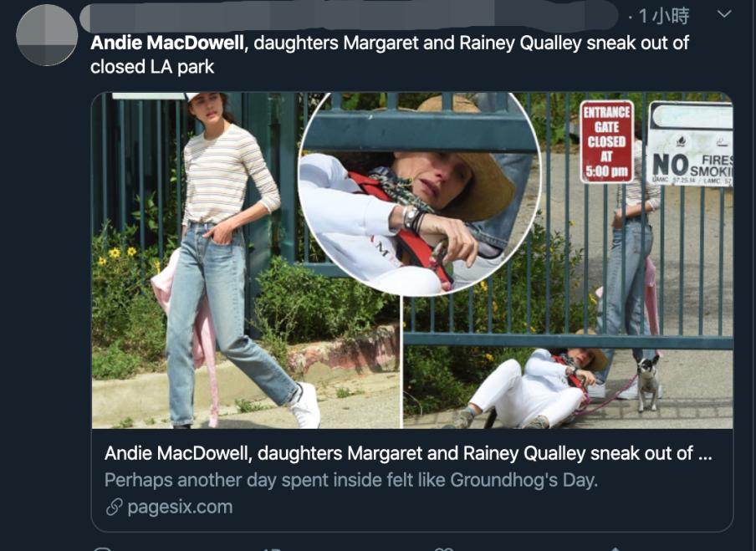This screenshot has width=756, height=551.
Task: Share the tweet using the share icon
Action: pyautogui.click(x=614, y=548)
